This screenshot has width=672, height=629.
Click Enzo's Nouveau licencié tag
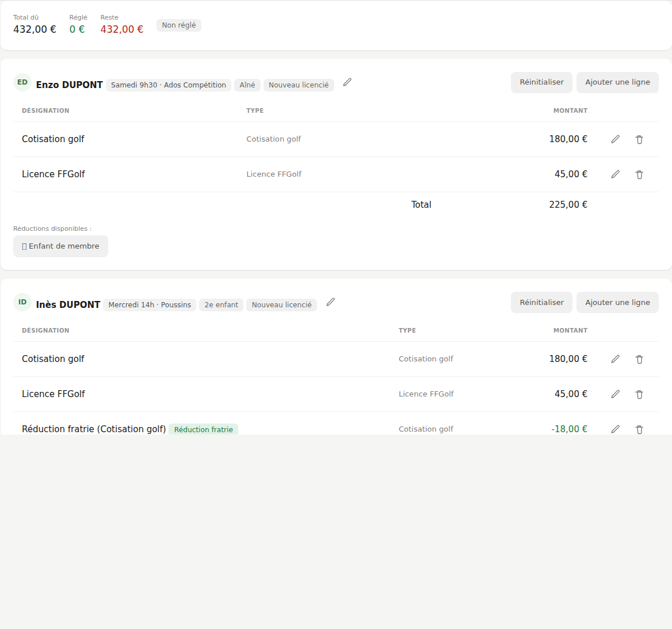(x=299, y=85)
